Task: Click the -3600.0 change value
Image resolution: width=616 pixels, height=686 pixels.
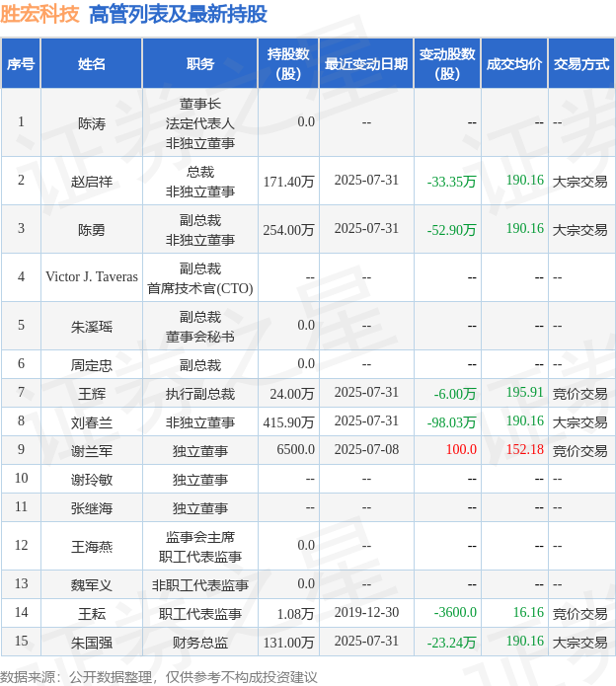Action: (x=455, y=612)
